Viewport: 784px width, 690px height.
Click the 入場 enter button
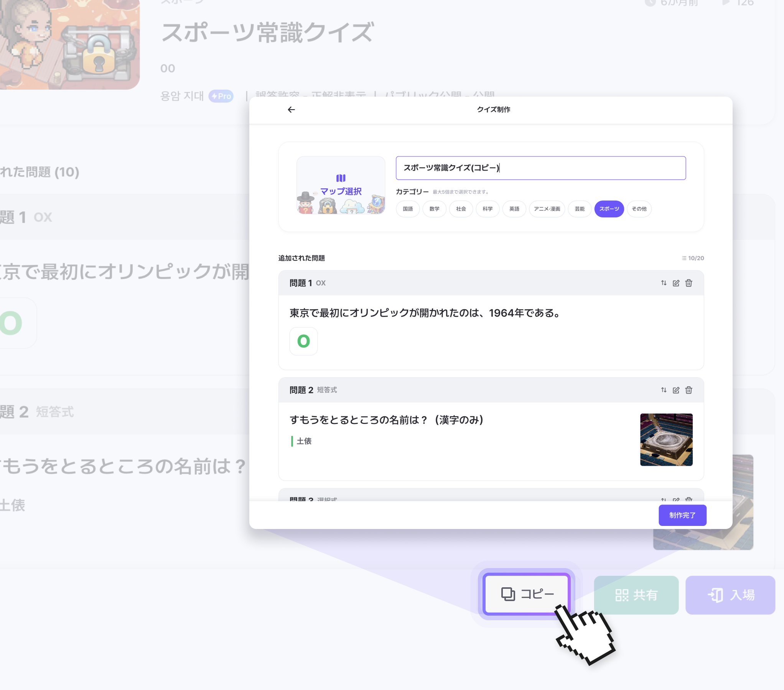(730, 595)
